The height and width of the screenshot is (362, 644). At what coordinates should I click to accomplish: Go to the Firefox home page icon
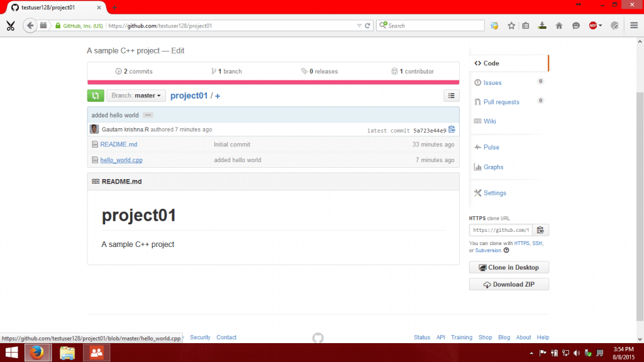coord(559,25)
